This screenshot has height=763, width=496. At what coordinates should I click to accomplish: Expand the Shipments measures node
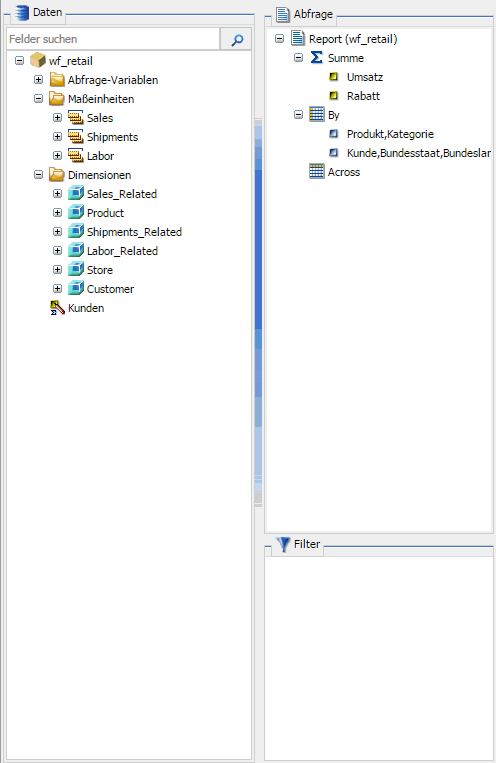pyautogui.click(x=57, y=136)
